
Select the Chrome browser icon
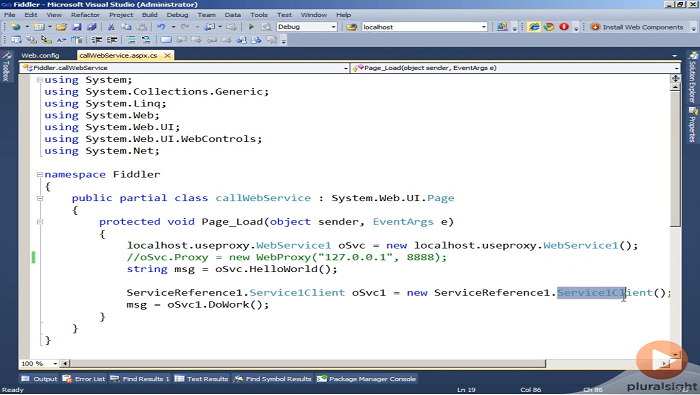pos(549,27)
